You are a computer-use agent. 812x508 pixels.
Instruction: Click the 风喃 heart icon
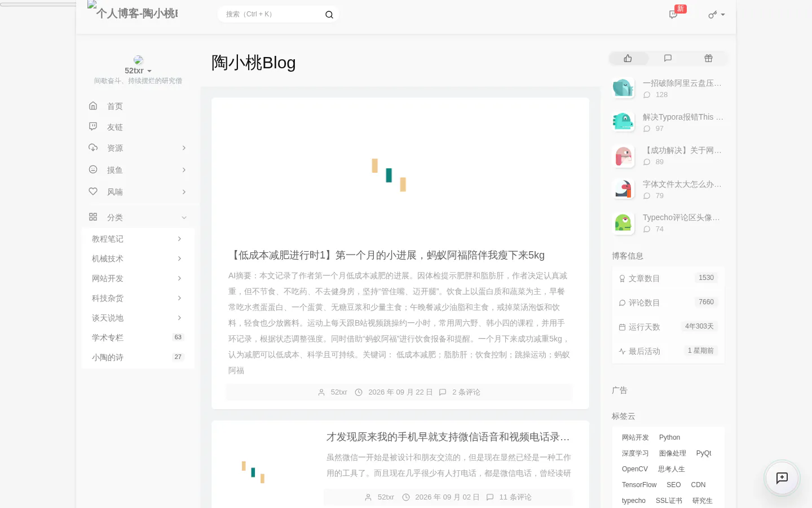point(93,191)
